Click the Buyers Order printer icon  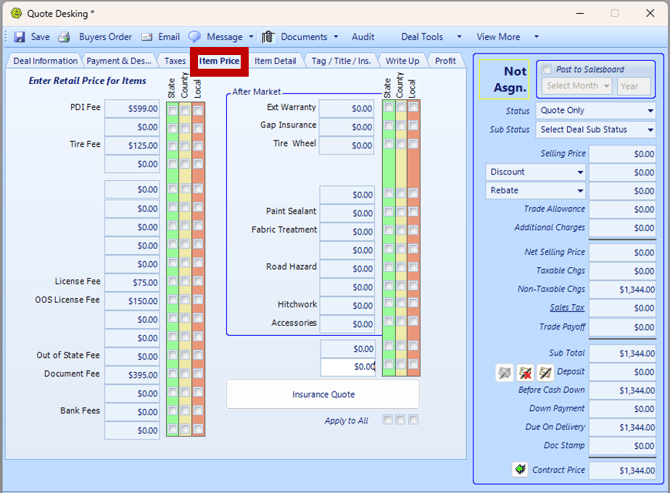click(64, 37)
